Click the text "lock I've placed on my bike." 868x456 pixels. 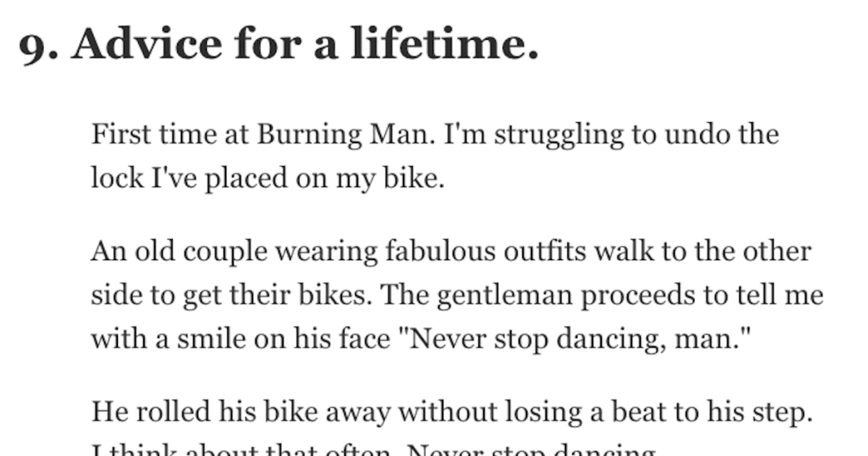tap(268, 179)
